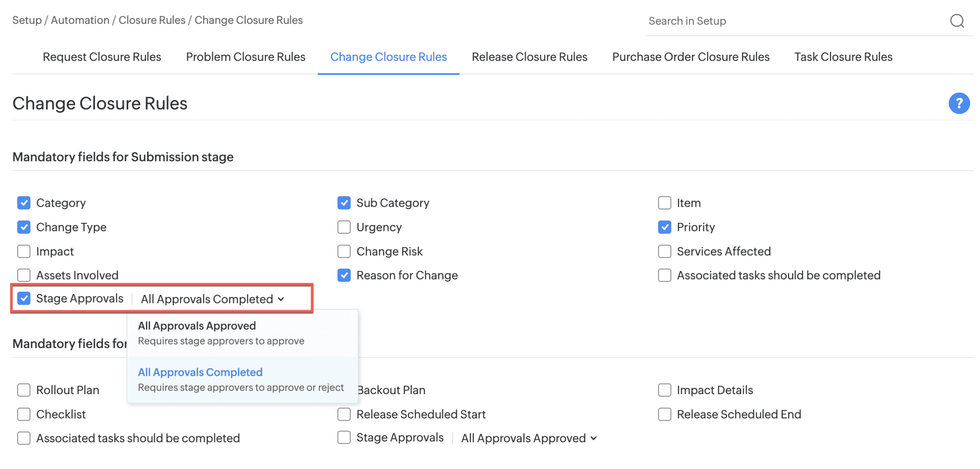Open the All Approvals Approved dropdown
Viewport: 980px width, 469px height.
tap(528, 438)
